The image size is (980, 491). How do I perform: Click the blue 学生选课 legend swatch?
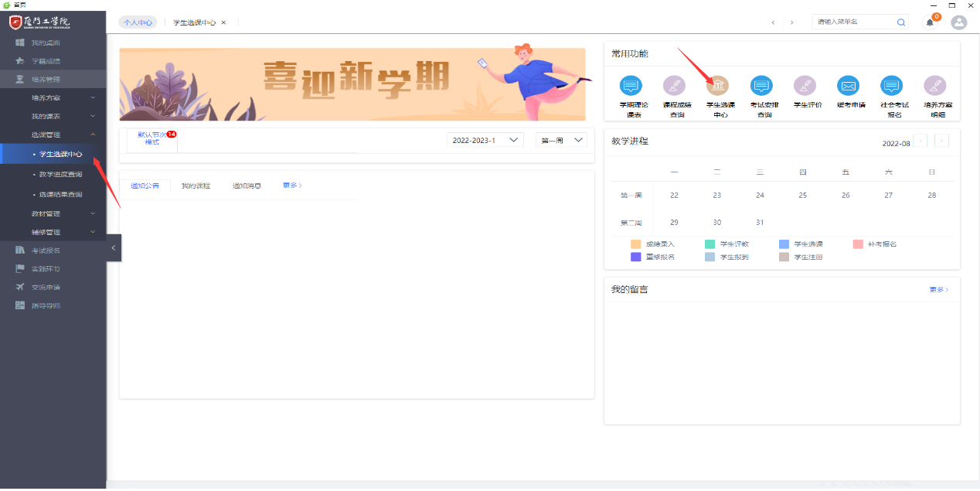tap(784, 244)
